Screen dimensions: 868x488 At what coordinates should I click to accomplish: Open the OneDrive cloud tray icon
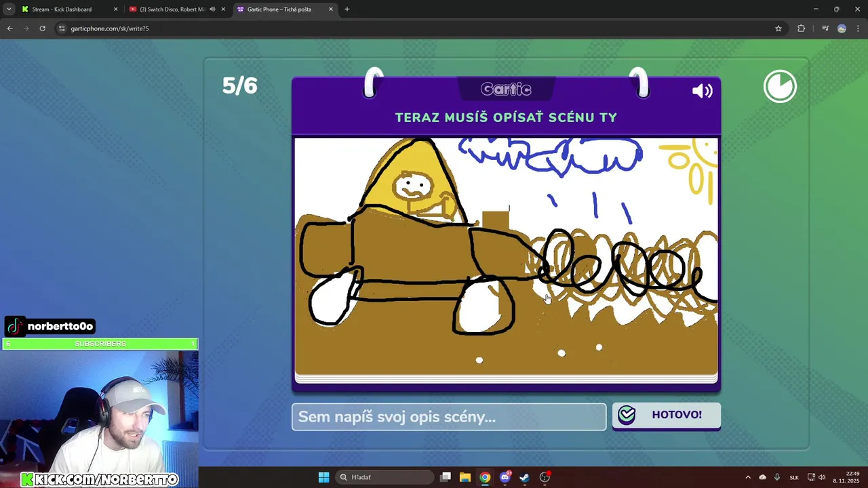click(762, 477)
